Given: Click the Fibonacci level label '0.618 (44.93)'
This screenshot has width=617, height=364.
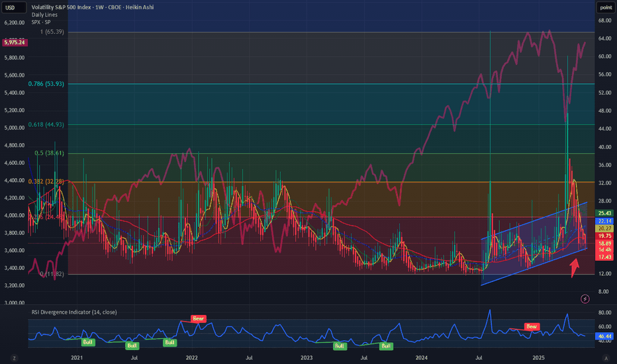Looking at the screenshot, I should point(46,124).
